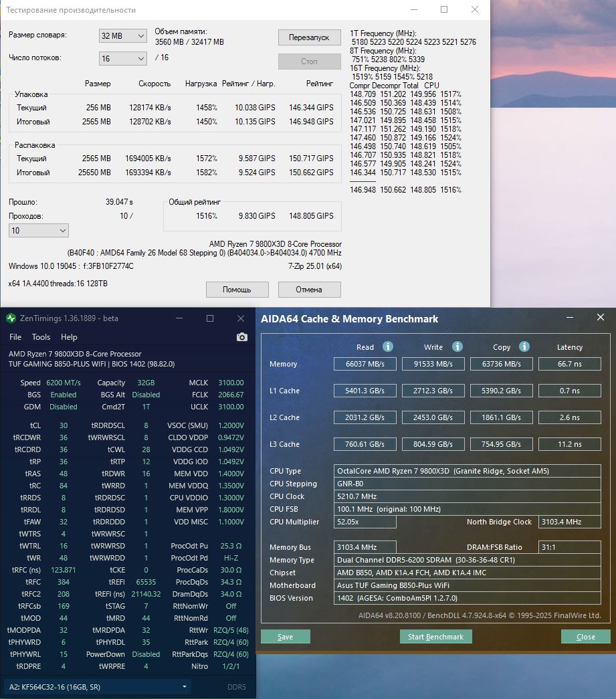Click the Memory Latency value 66.7 ns
The width and height of the screenshot is (616, 699).
pos(570,364)
